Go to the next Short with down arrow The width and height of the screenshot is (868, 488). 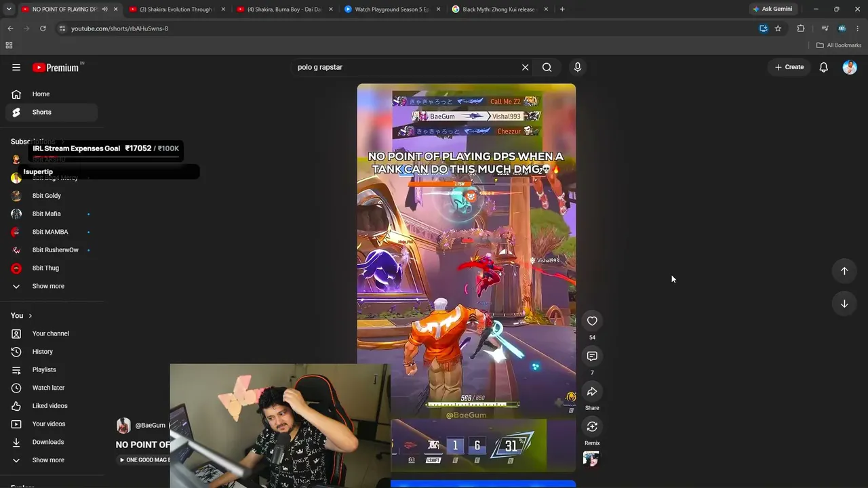click(844, 304)
